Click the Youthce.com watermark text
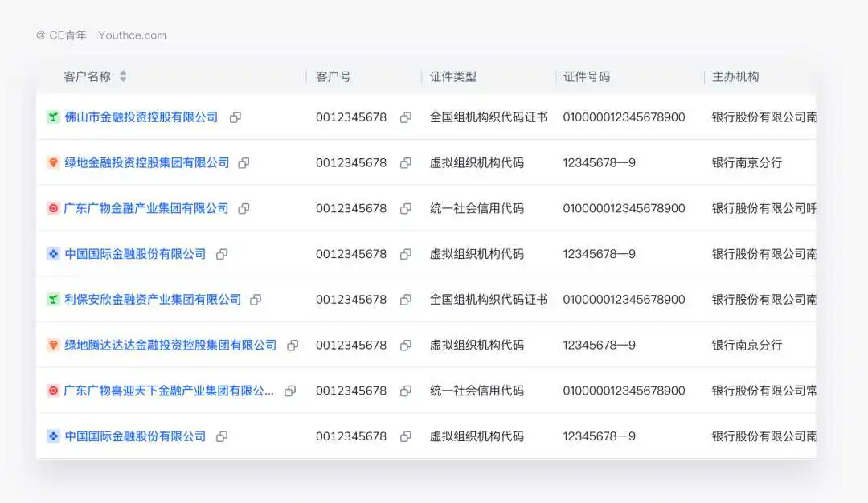 [133, 35]
